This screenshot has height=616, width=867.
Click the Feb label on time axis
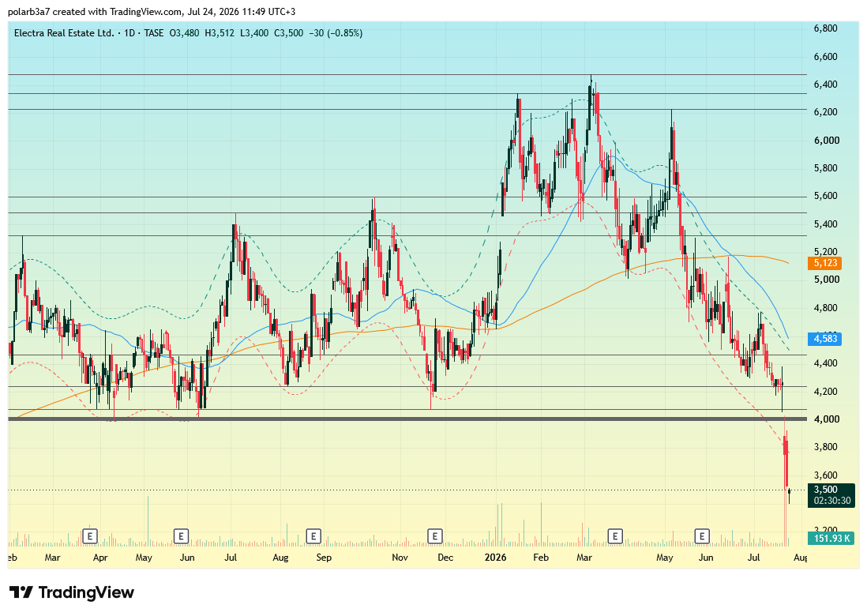coord(541,558)
